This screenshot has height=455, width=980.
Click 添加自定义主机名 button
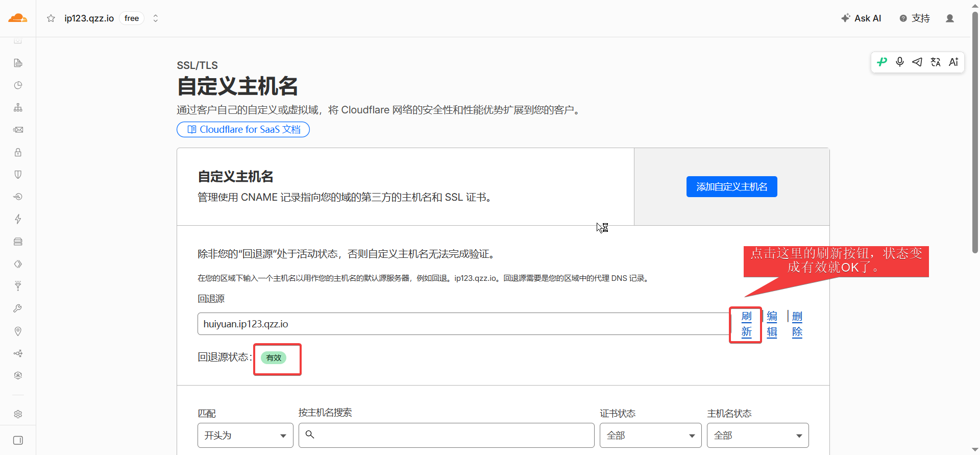click(x=731, y=187)
